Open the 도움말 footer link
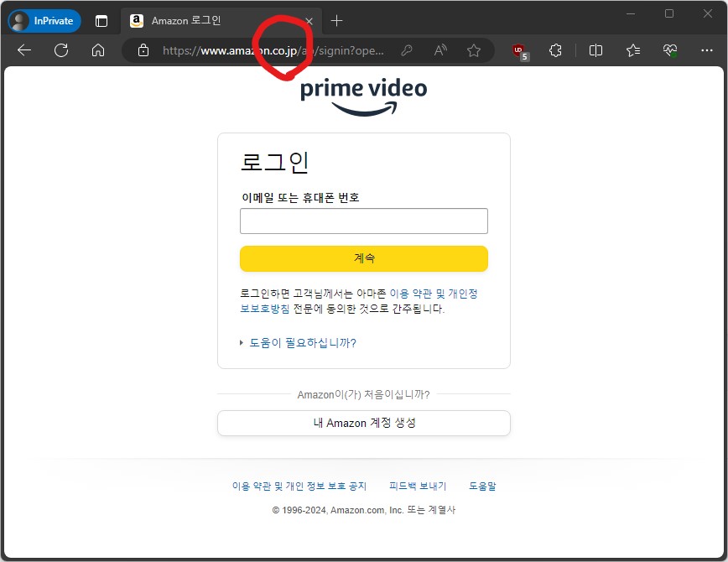 click(482, 487)
